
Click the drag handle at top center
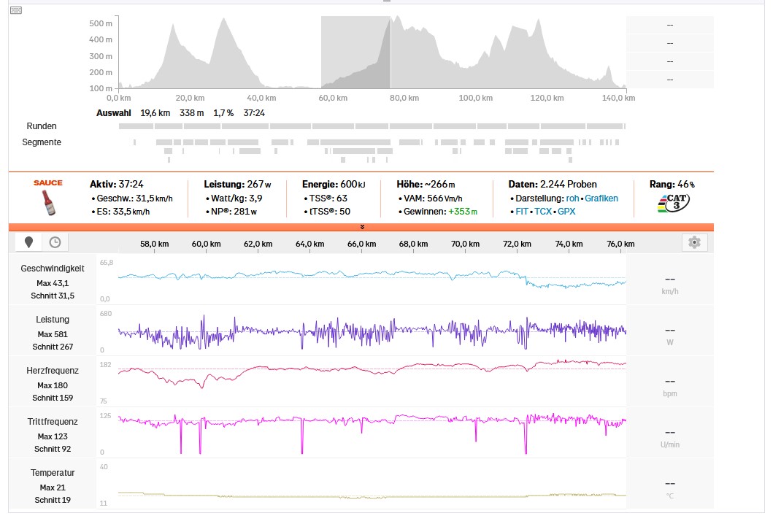pos(387,2)
